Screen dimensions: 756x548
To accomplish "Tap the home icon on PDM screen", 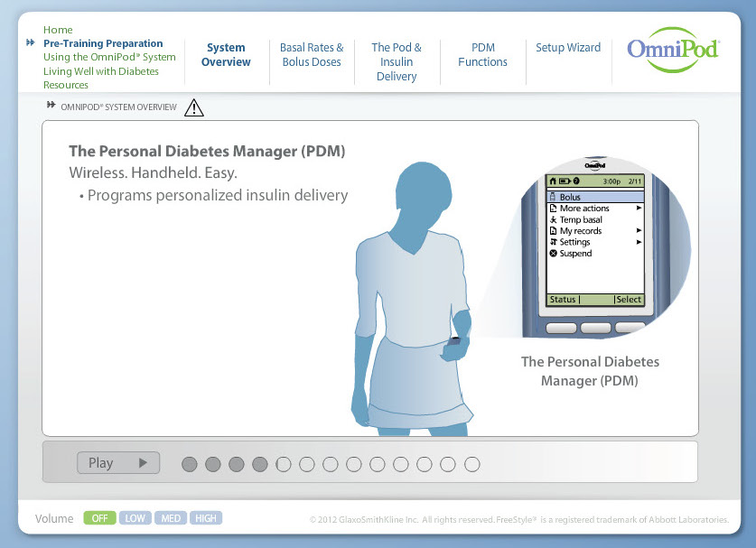I will 553,181.
